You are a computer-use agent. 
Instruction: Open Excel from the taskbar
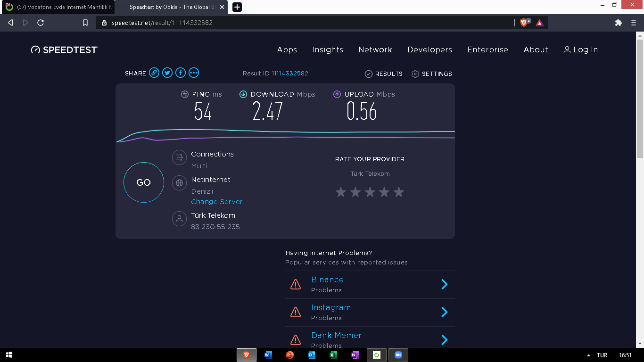point(333,355)
